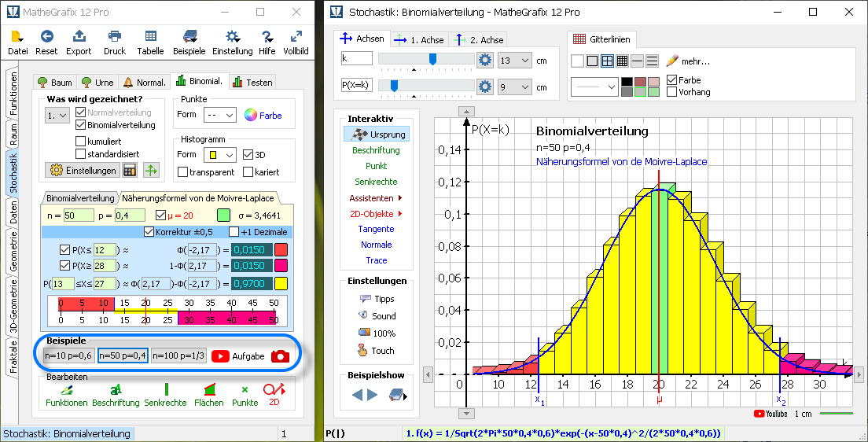Open the 1. Achse tab
The width and height of the screenshot is (868, 442).
[418, 40]
